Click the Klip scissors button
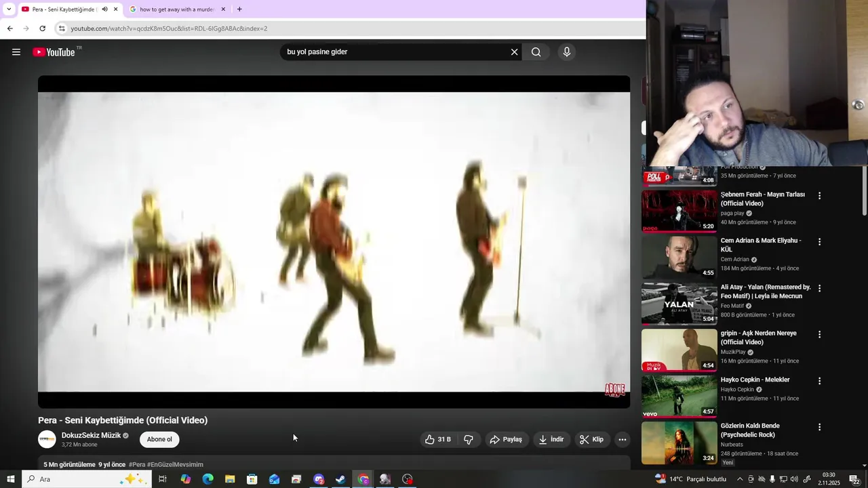 point(591,439)
